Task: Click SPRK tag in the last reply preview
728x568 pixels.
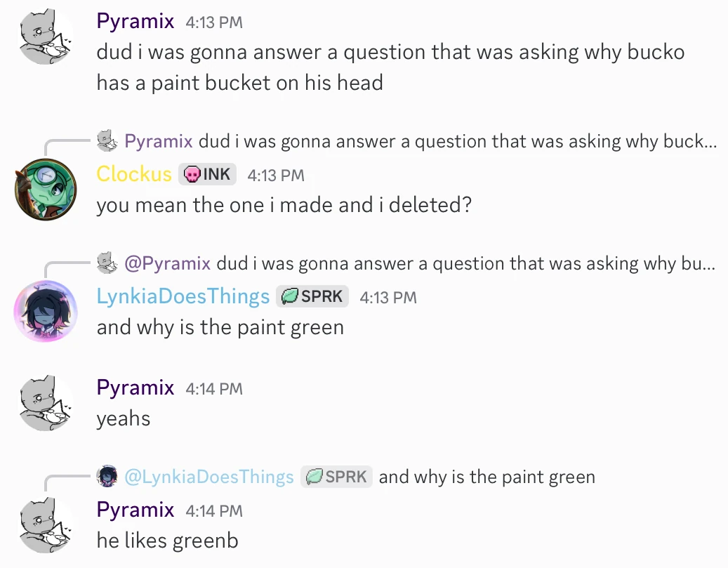Action: (x=337, y=477)
